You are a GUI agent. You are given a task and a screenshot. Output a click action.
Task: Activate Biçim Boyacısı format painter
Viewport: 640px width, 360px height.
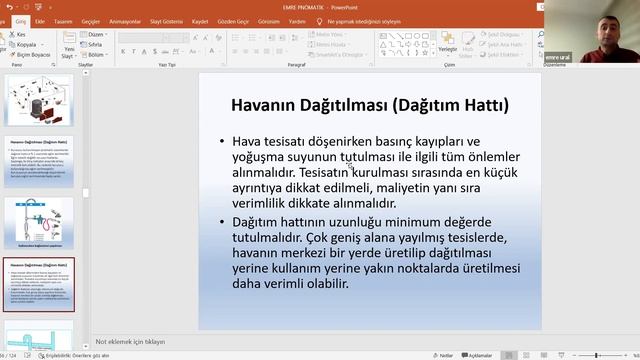(x=30, y=55)
